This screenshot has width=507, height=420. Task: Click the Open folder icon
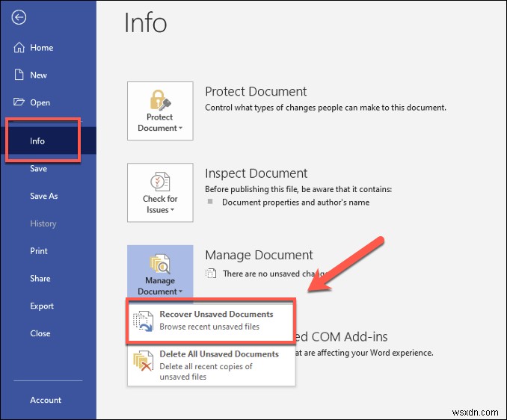(19, 102)
